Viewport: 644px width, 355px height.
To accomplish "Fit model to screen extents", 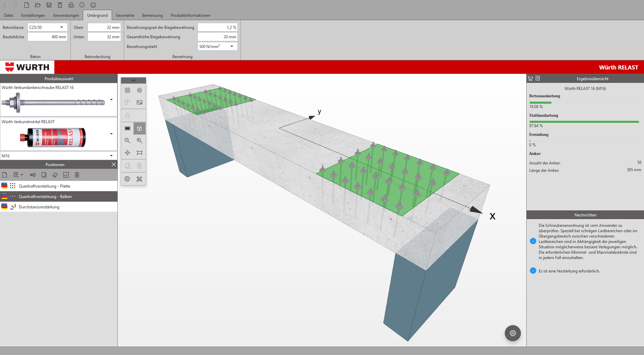I will click(140, 153).
